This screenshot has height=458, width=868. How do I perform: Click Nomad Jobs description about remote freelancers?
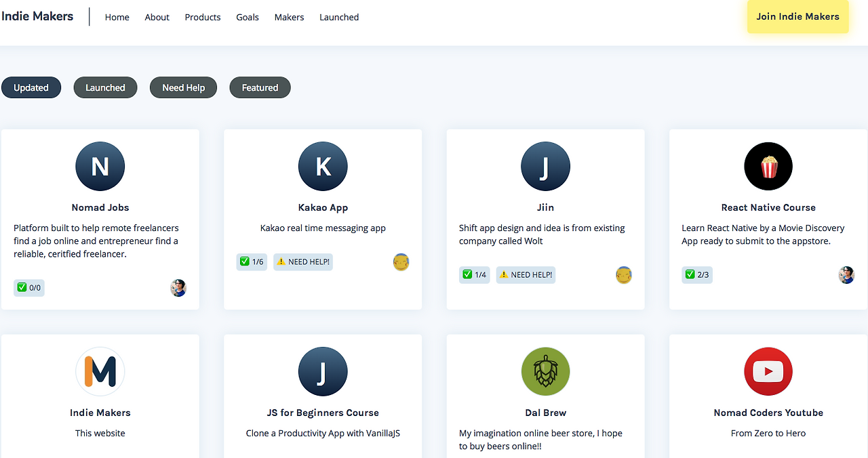(x=96, y=241)
